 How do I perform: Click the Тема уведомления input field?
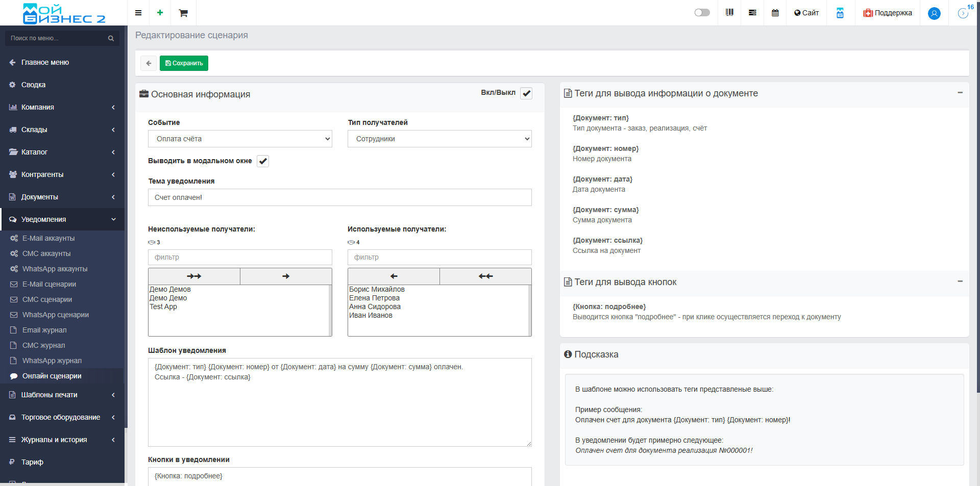[x=339, y=197]
